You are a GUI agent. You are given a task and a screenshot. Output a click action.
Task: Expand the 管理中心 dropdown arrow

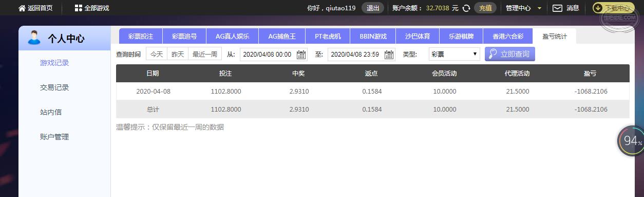click(x=539, y=8)
